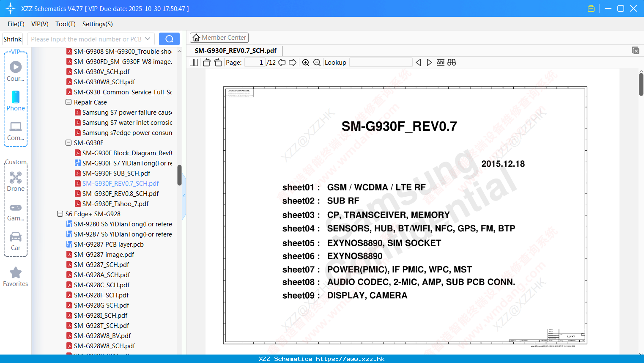Click the toolbox icon in title bar
644x363 pixels.
coord(591,8)
